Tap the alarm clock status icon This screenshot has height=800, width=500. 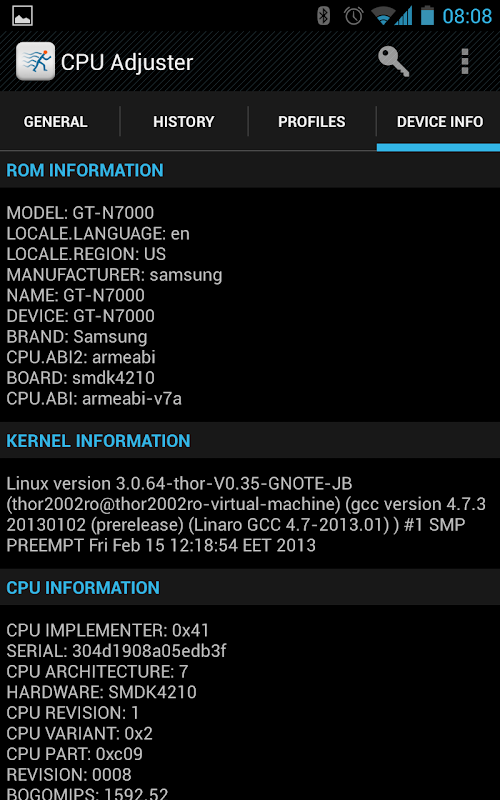pos(354,16)
